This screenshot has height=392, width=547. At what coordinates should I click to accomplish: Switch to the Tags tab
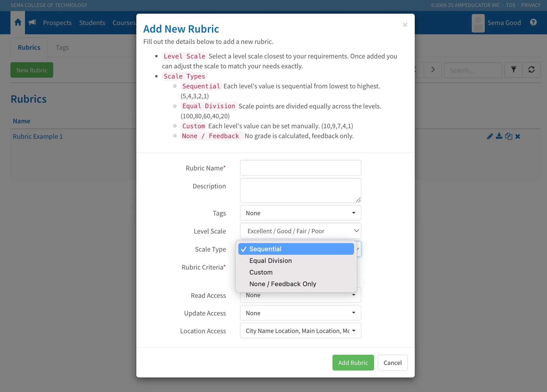pyautogui.click(x=62, y=47)
